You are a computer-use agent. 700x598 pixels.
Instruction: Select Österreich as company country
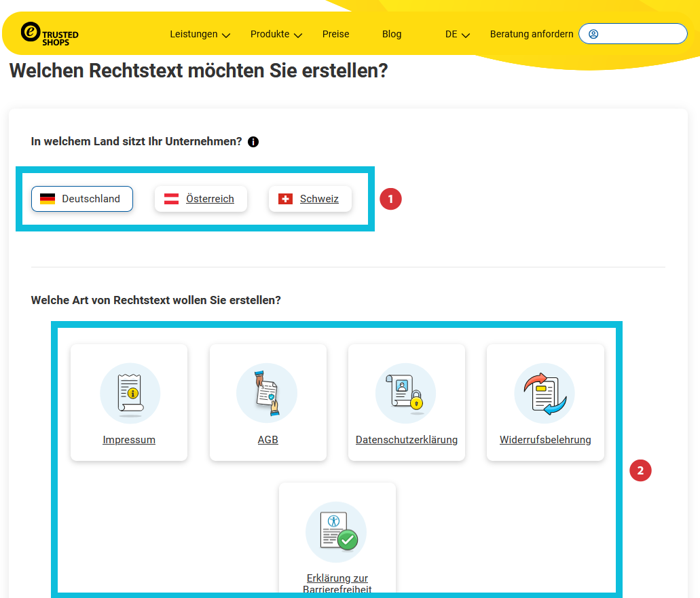pos(201,199)
